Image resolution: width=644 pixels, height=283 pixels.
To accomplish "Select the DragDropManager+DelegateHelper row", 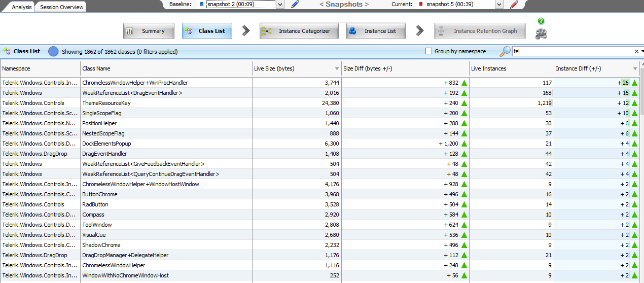I will 319,255.
